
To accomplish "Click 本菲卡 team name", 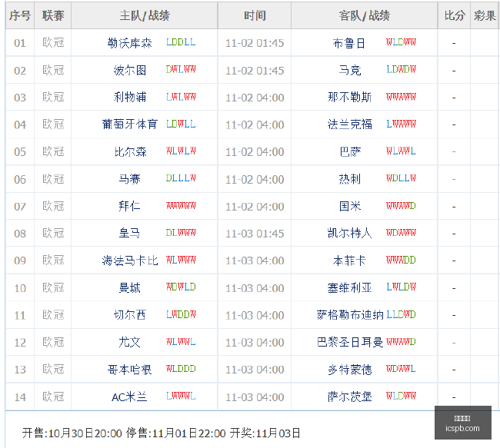I will pos(349,261).
